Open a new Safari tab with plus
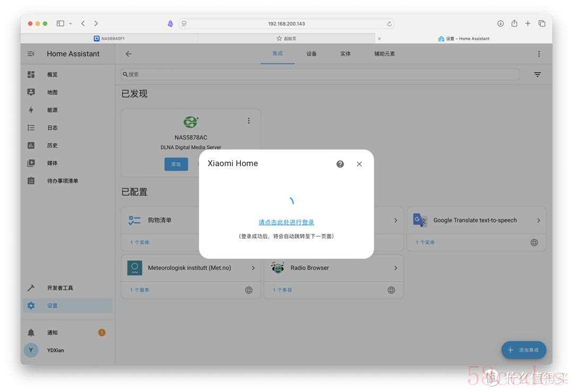The width and height of the screenshot is (573, 392). (528, 23)
